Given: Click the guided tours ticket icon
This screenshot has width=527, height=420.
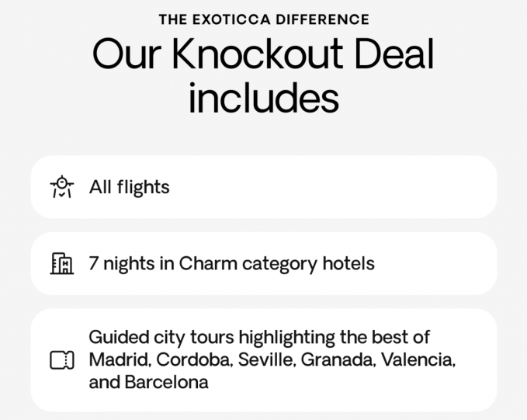Looking at the screenshot, I should (61, 360).
